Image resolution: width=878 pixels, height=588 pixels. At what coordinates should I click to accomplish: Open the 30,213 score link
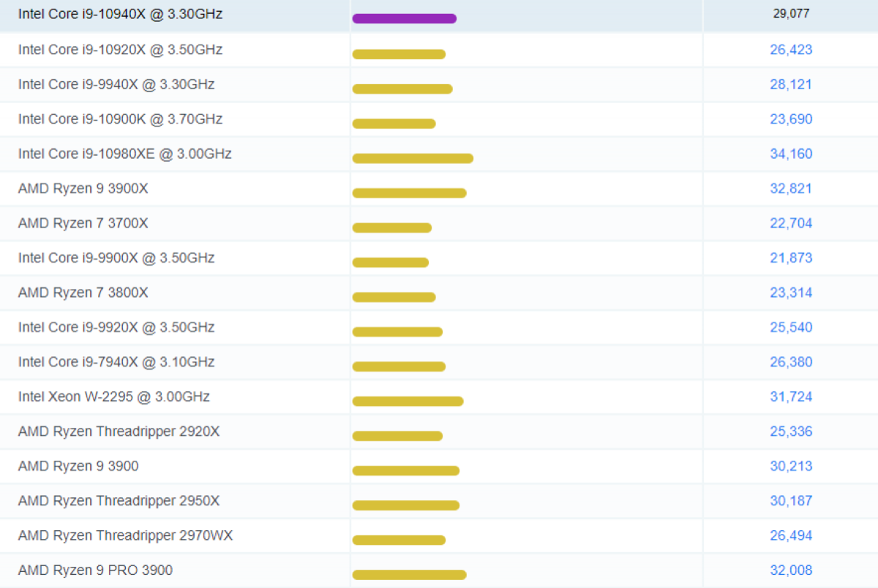click(791, 466)
